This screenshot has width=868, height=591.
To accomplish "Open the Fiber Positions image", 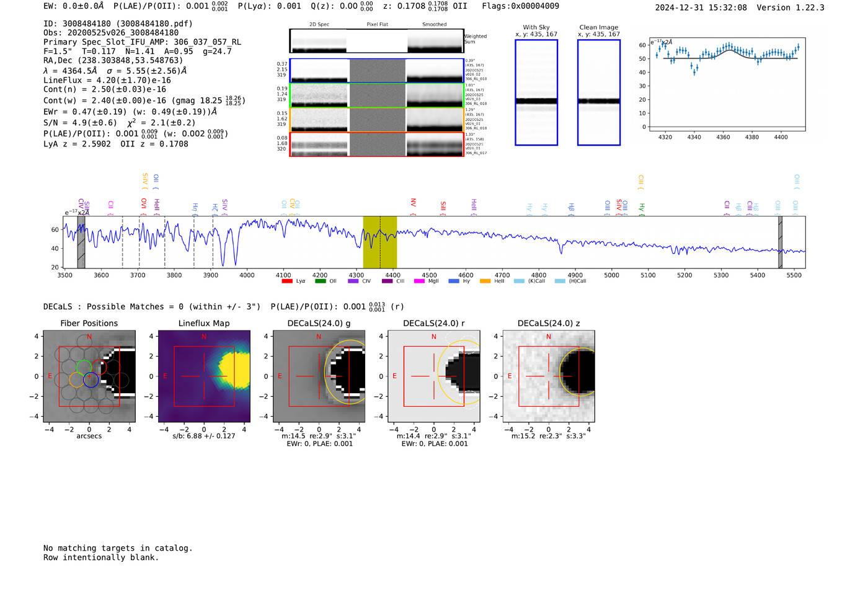I will click(x=89, y=376).
